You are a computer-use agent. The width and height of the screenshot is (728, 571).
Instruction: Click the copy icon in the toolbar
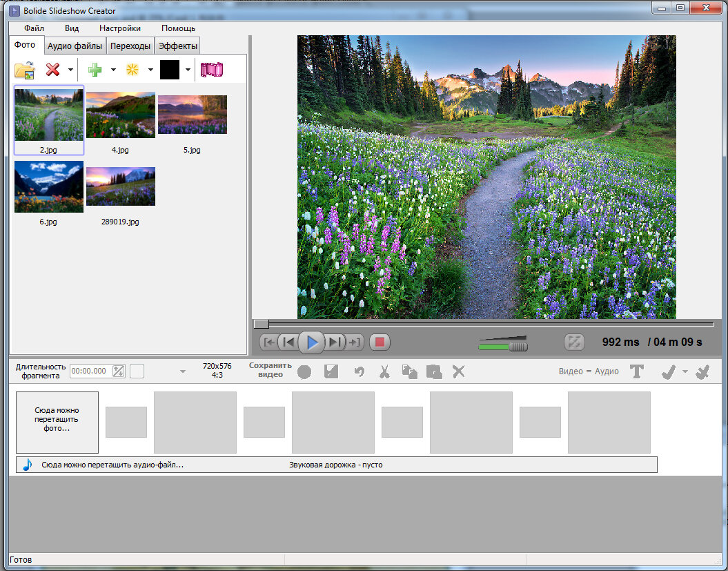click(x=409, y=371)
